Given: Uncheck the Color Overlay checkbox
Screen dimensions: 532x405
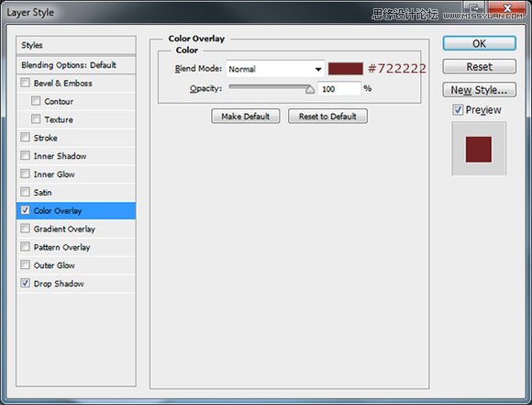Looking at the screenshot, I should (x=25, y=210).
